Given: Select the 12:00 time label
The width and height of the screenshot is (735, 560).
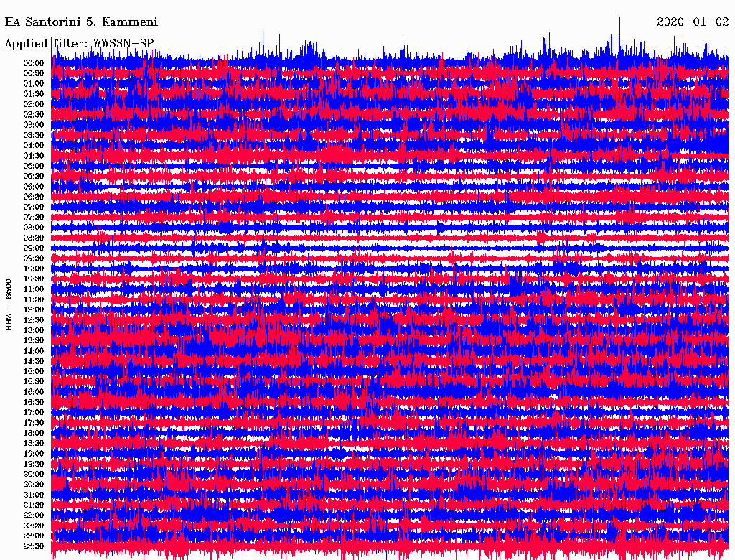Looking at the screenshot, I should (x=34, y=309).
